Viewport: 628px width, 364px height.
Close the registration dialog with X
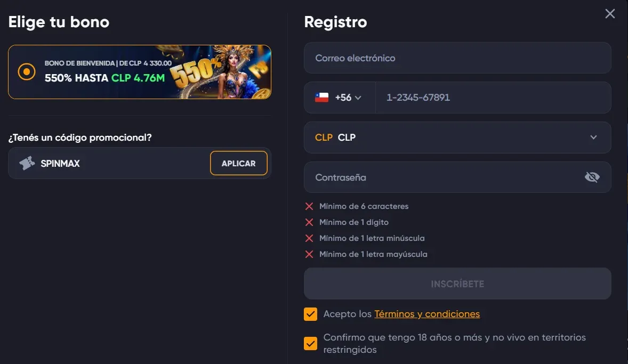tap(610, 14)
